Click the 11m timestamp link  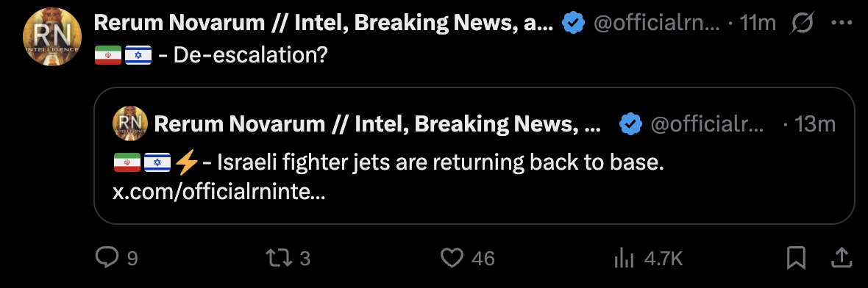[758, 24]
